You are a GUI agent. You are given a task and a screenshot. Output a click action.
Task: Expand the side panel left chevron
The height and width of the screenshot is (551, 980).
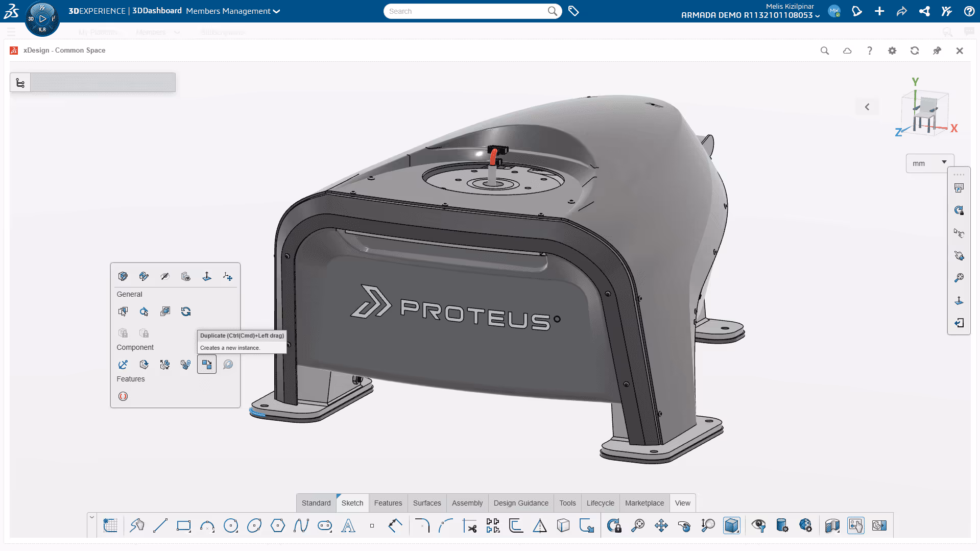(x=867, y=107)
